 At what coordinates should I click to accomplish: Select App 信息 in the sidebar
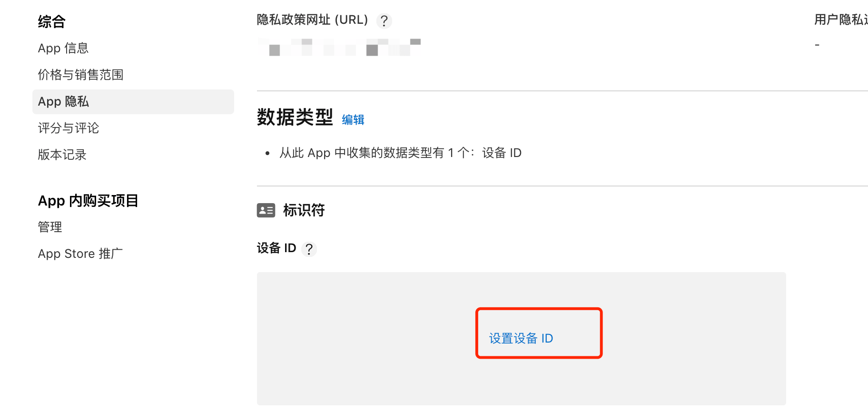pyautogui.click(x=62, y=48)
